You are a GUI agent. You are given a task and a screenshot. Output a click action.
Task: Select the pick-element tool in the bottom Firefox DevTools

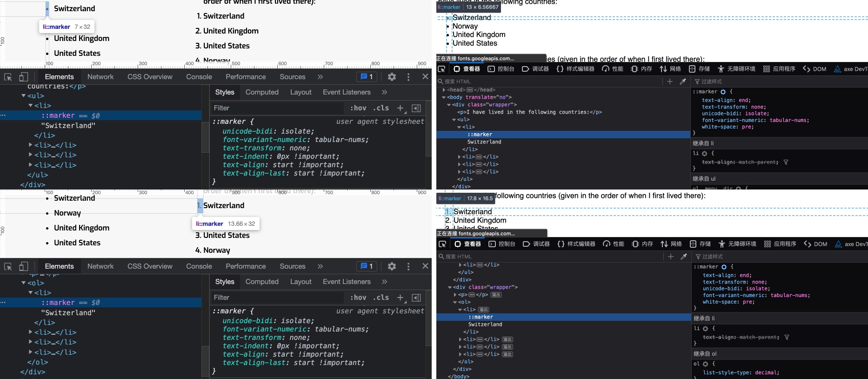(443, 244)
